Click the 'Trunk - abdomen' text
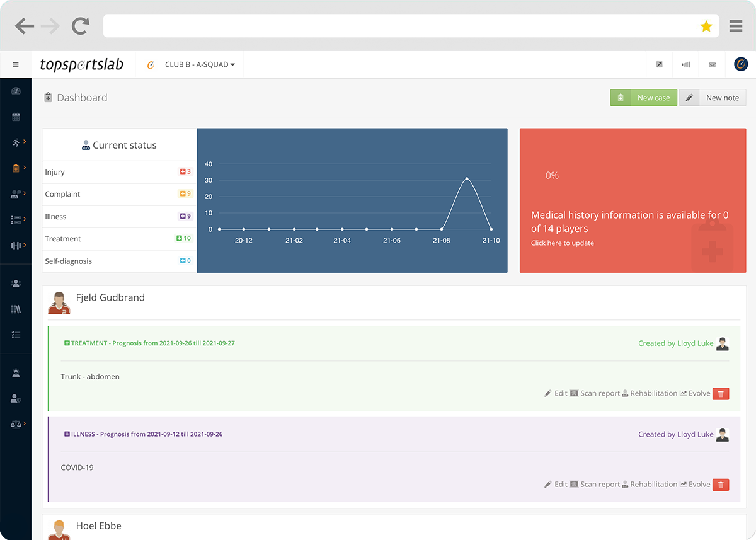756x540 pixels. pos(90,377)
